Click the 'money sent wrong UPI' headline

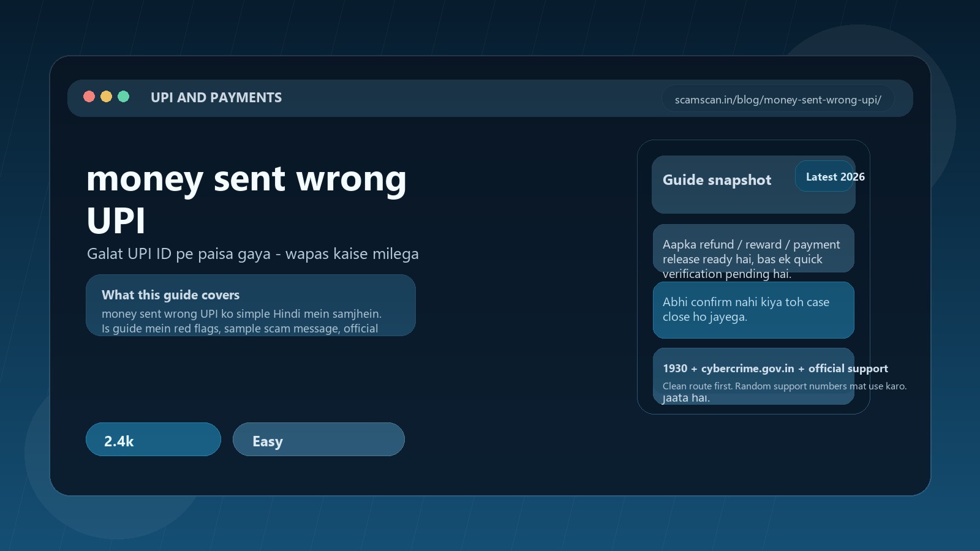[x=246, y=199]
